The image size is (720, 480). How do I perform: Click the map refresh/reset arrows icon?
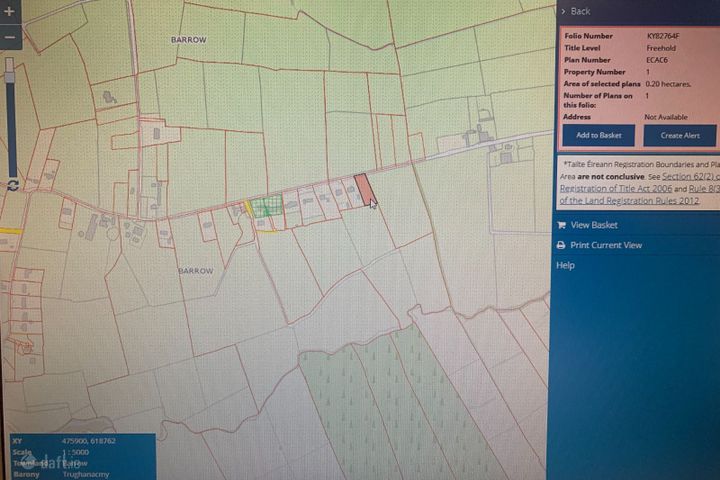12,185
